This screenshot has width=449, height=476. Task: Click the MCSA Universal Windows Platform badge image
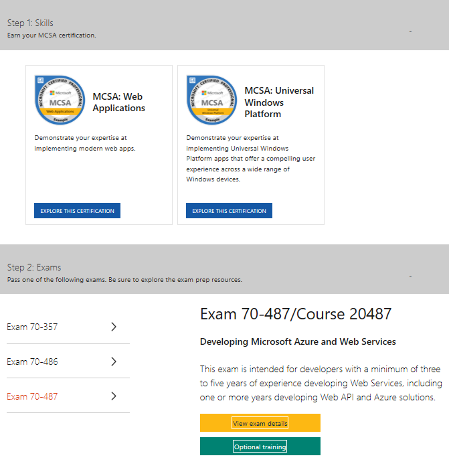(x=211, y=100)
